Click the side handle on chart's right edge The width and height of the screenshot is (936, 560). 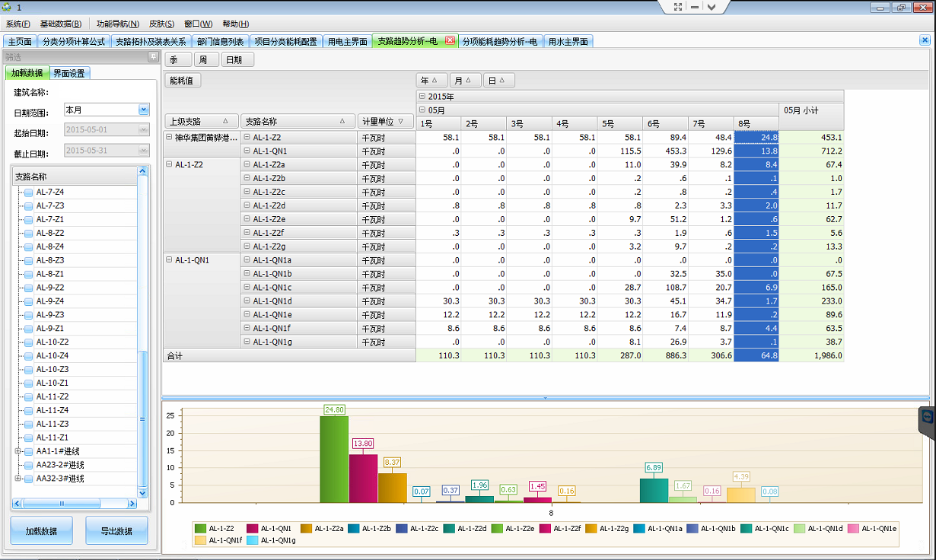[x=927, y=417]
